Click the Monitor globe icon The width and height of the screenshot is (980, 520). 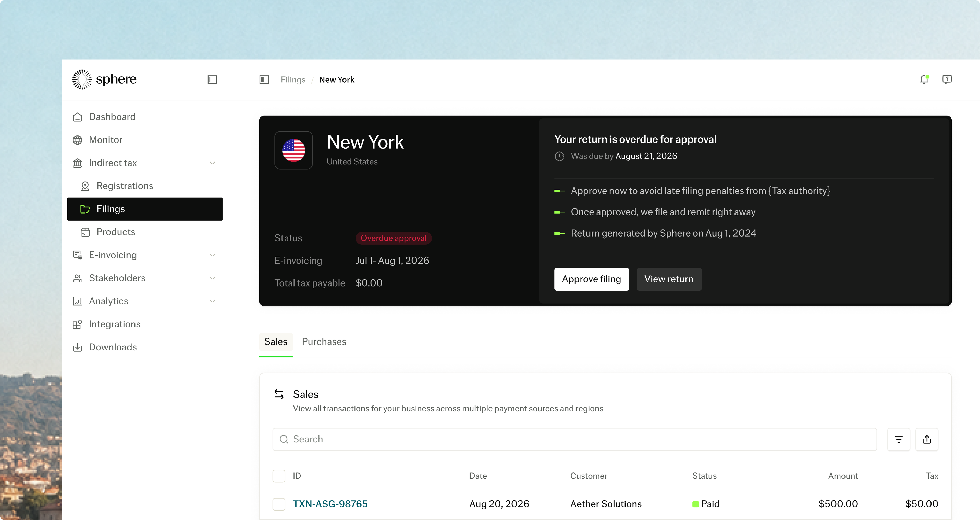click(78, 140)
